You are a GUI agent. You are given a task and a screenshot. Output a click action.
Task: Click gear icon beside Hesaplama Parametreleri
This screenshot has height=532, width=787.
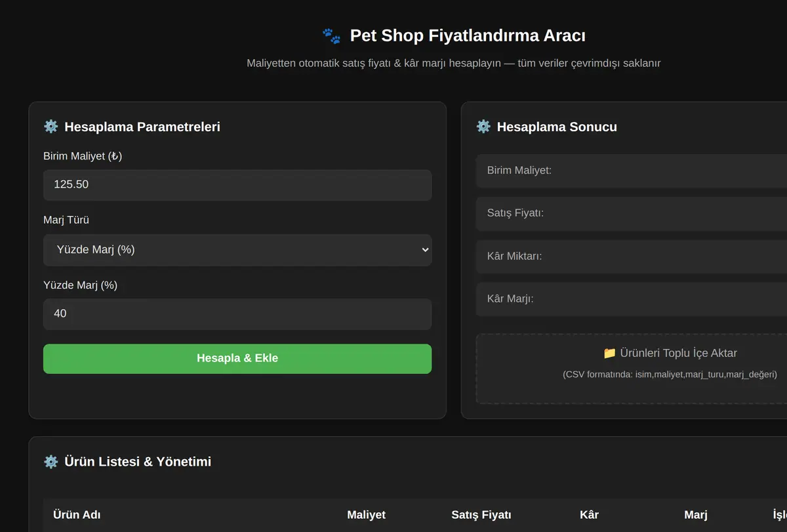pyautogui.click(x=50, y=127)
